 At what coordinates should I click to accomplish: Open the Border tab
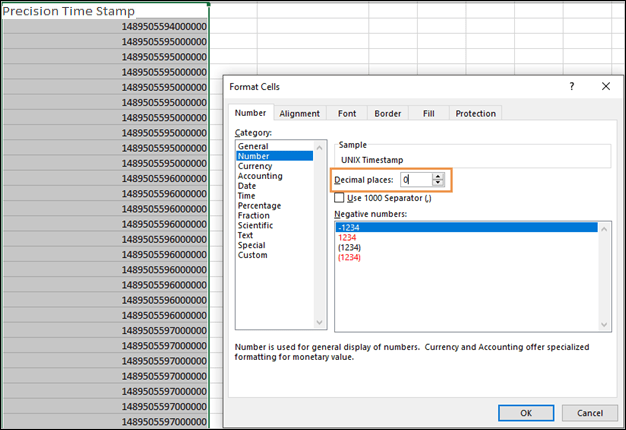point(387,113)
